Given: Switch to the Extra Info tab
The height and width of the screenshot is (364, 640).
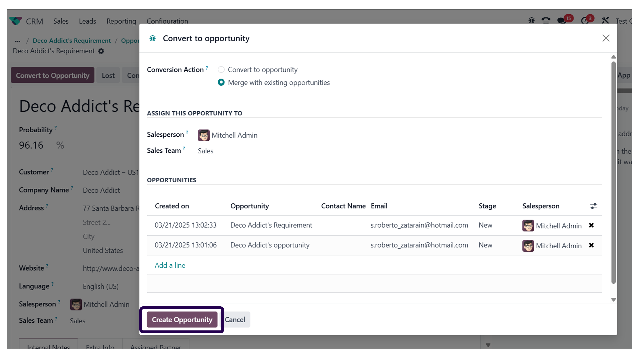Looking at the screenshot, I should (100, 344).
